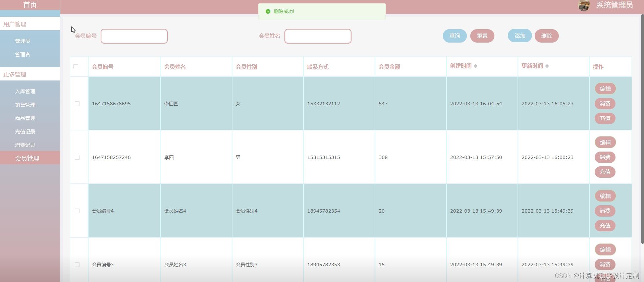Sort by 更新时间 column sort arrows
The width and height of the screenshot is (644, 282).
click(x=547, y=66)
